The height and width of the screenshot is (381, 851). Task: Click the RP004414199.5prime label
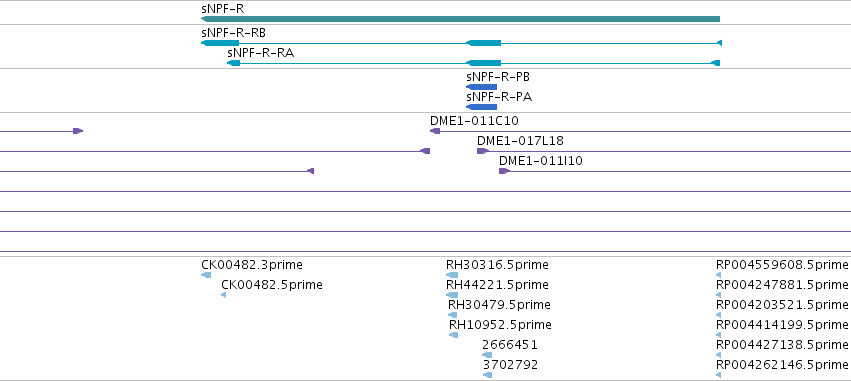(x=782, y=325)
